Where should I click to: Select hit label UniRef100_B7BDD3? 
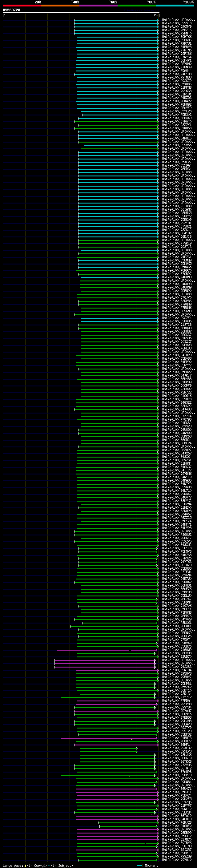click(x=177, y=717)
